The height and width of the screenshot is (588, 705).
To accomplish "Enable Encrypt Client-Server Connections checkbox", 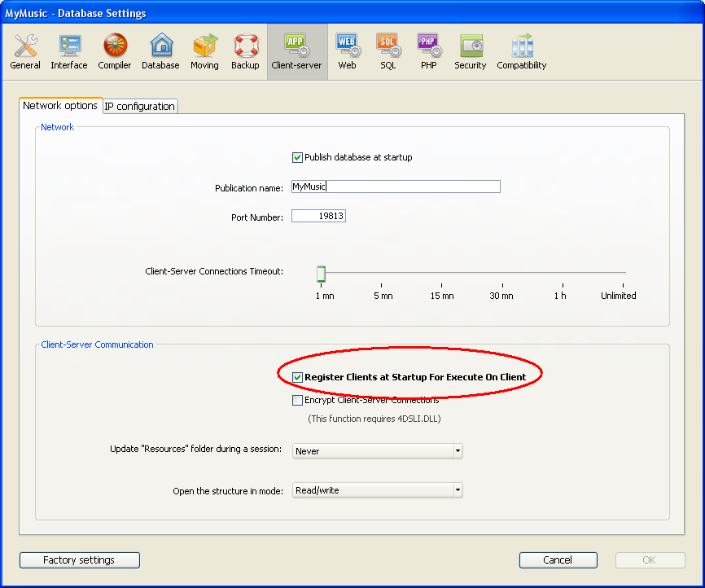I will coord(297,400).
